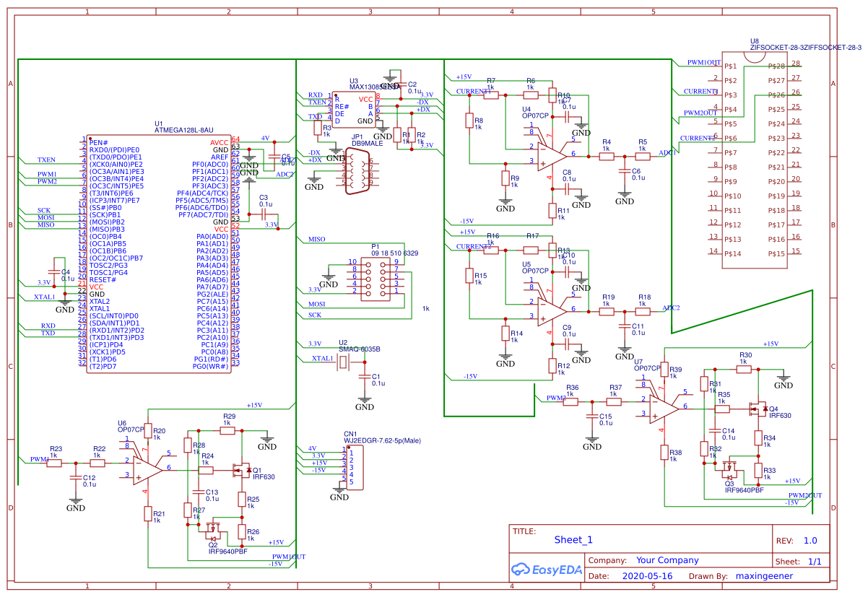The width and height of the screenshot is (868, 597).
Task: Click the Q2 IRF9640PBF MOSFET symbol
Action: point(212,533)
